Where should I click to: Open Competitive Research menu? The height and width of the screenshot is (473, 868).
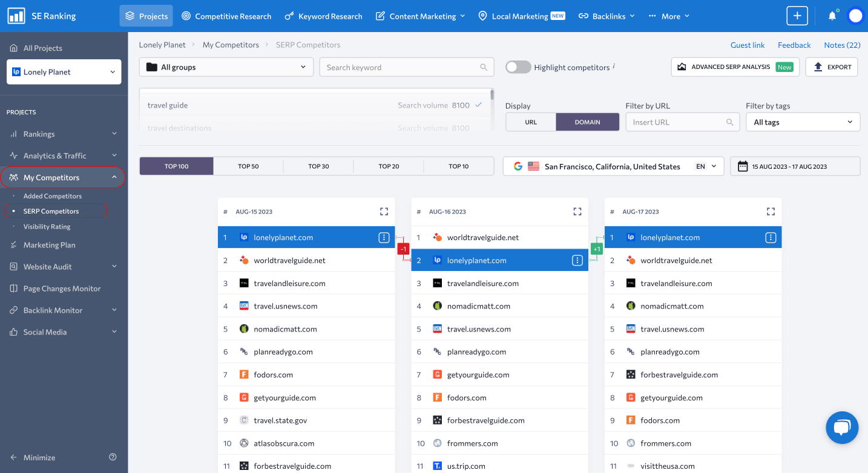[226, 16]
